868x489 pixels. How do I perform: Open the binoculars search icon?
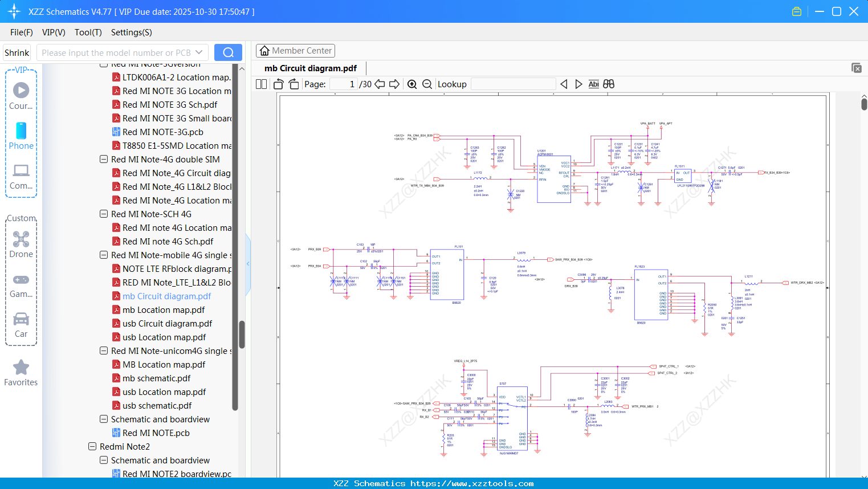(x=608, y=84)
